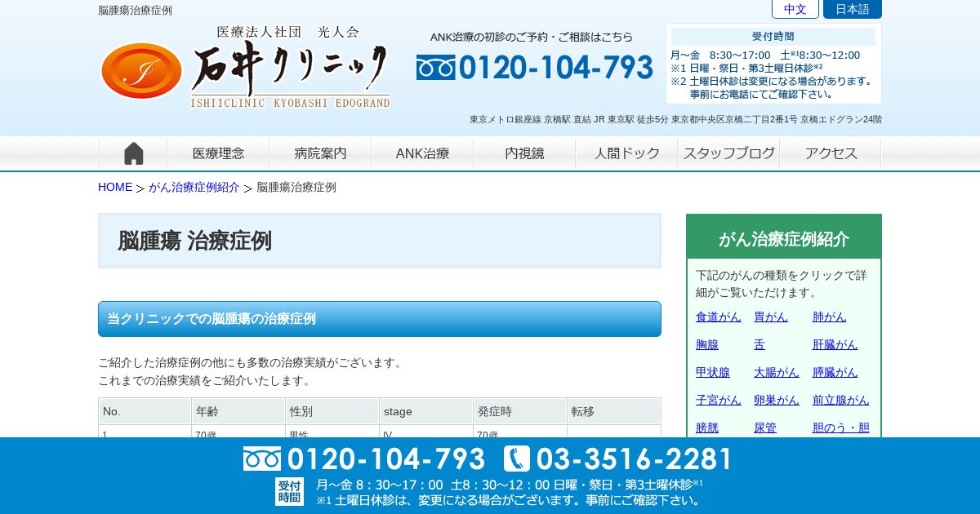
Task: Open the スタッフブログ menu
Action: pyautogui.click(x=728, y=153)
